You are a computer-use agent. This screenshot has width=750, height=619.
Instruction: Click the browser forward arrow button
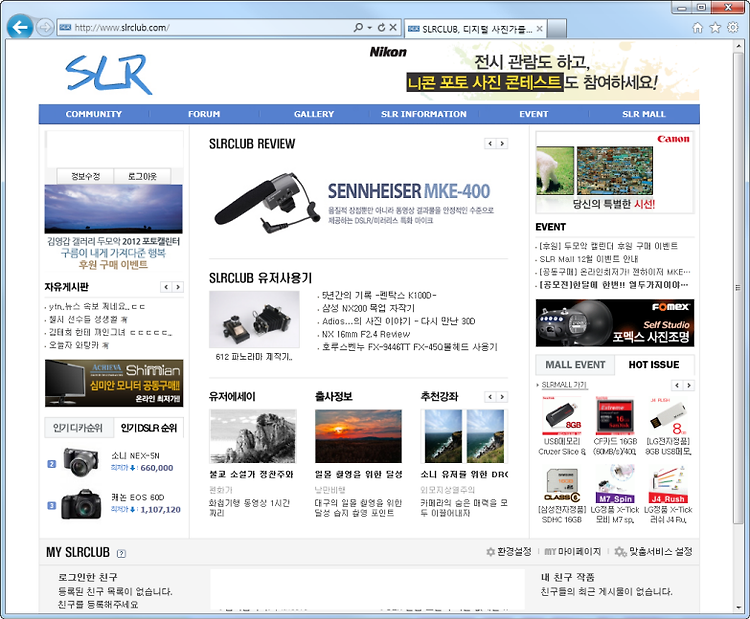click(44, 28)
